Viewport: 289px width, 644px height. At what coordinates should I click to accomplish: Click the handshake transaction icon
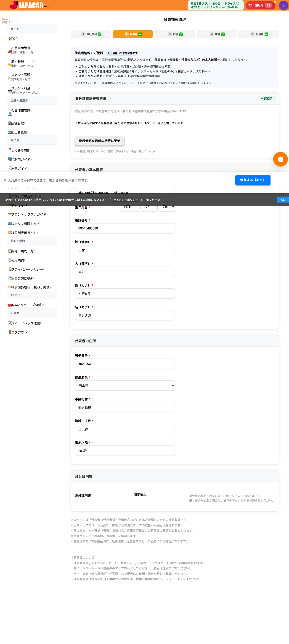10,65
